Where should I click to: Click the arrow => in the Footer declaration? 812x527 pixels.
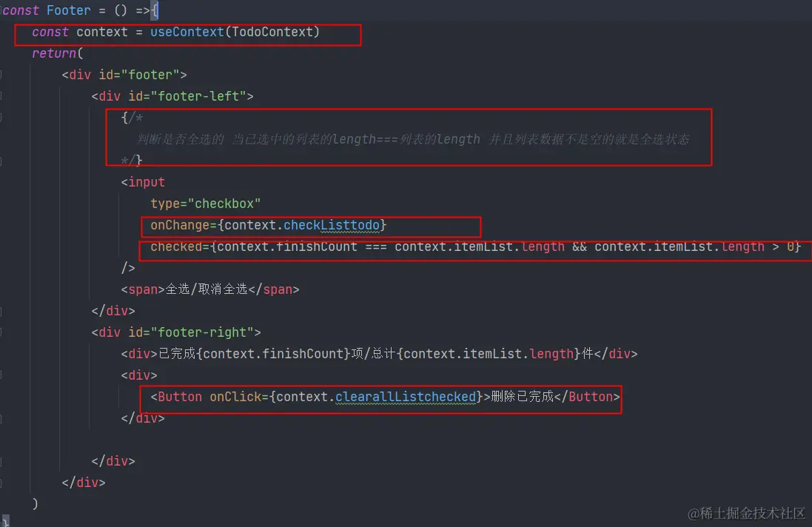point(142,10)
